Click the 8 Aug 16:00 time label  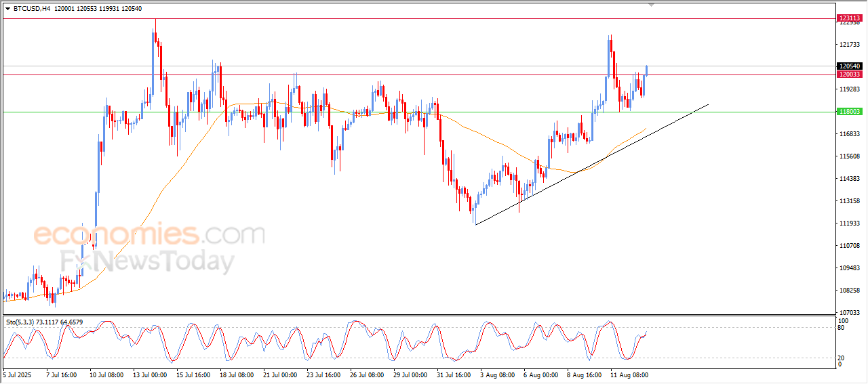pos(583,375)
